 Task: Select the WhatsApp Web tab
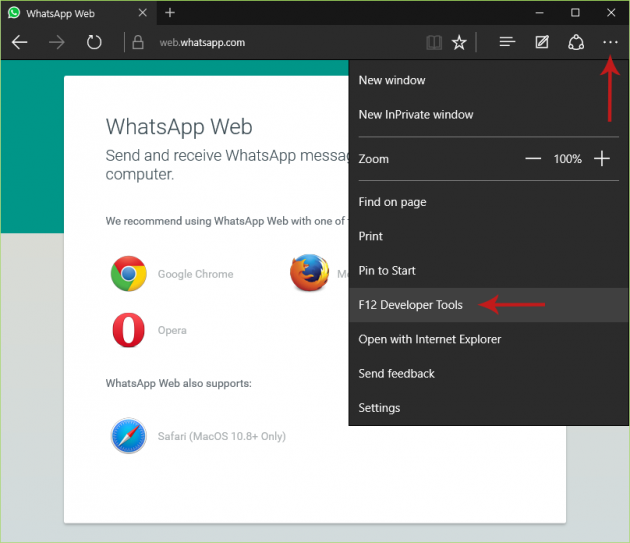point(70,13)
